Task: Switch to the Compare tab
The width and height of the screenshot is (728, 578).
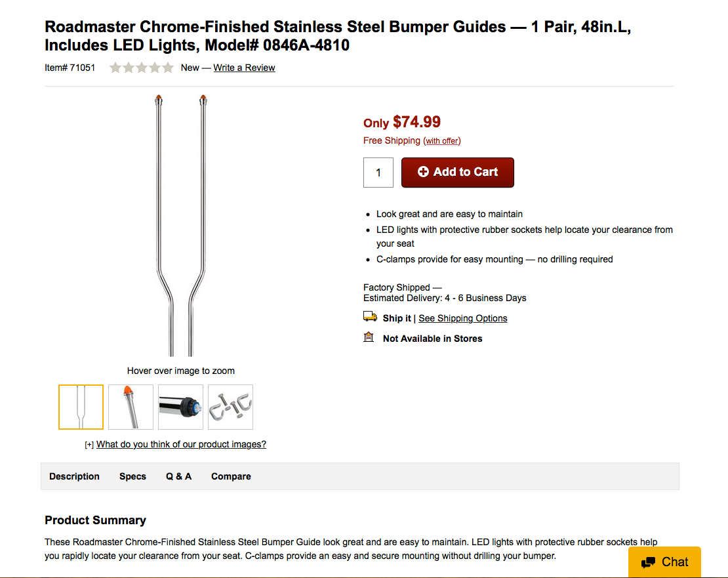Action: click(232, 476)
